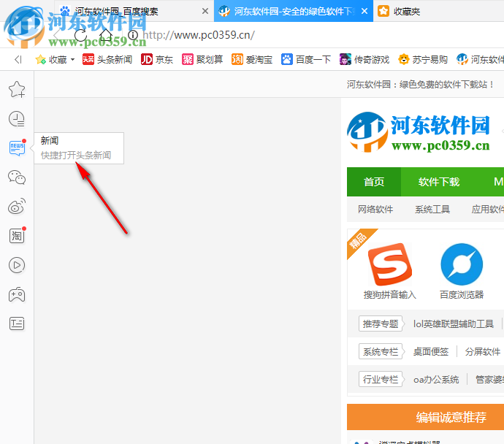Open the history clock sidebar icon
The height and width of the screenshot is (444, 504).
click(x=17, y=119)
